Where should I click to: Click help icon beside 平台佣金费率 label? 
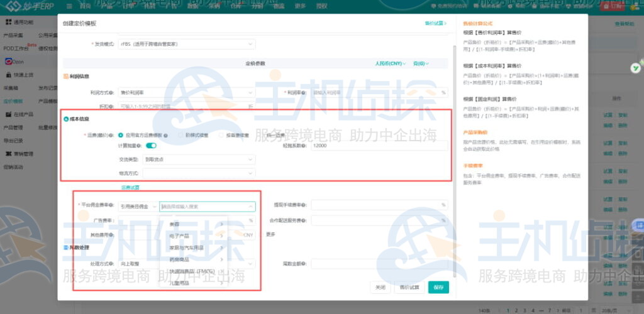click(x=112, y=205)
